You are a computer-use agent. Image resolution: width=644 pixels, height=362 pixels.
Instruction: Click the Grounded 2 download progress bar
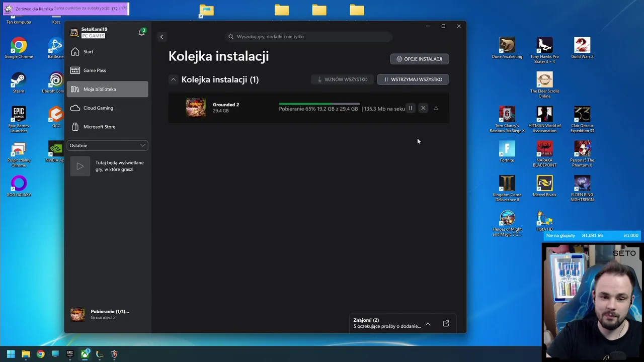319,104
